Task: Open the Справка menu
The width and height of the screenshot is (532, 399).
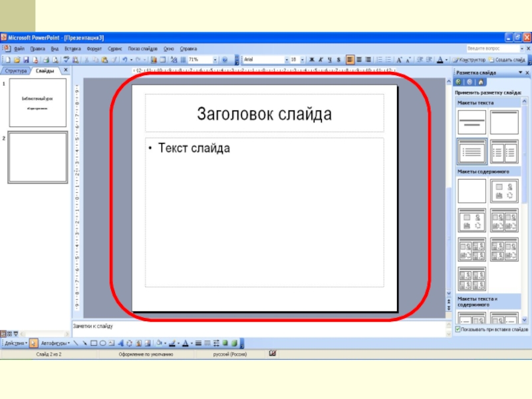Action: coord(188,49)
